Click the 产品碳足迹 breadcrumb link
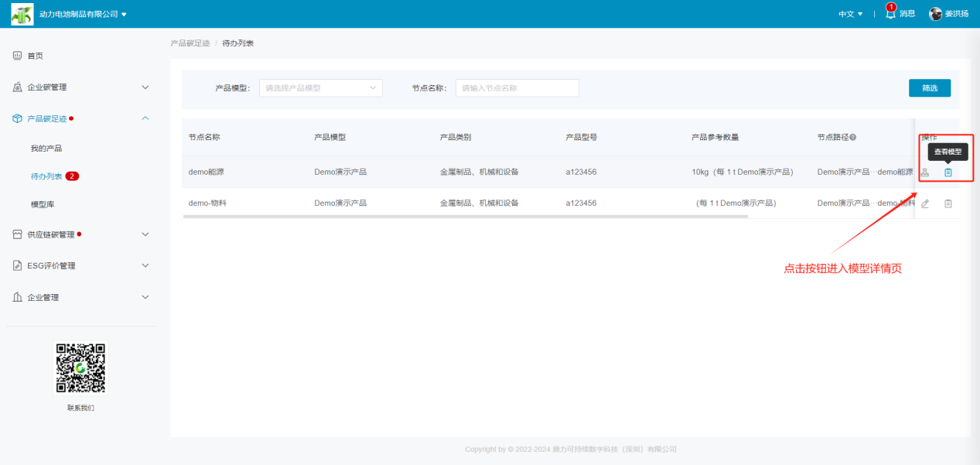980x465 pixels. coord(190,43)
